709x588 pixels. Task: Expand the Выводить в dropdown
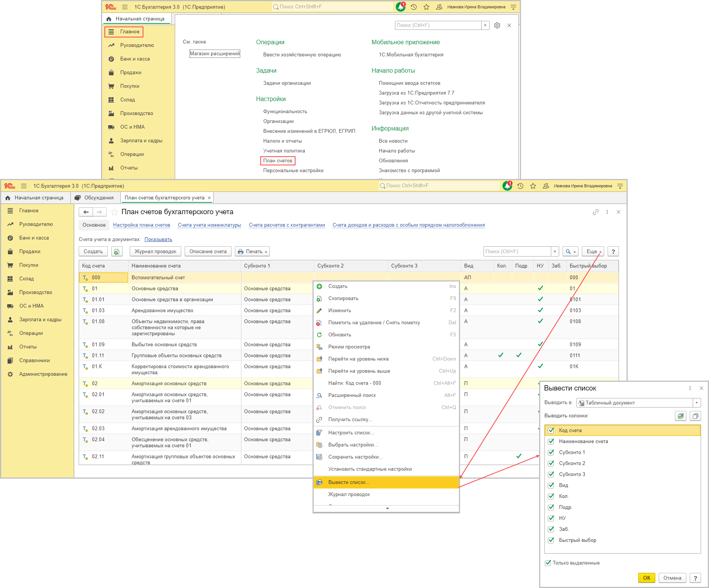click(697, 403)
